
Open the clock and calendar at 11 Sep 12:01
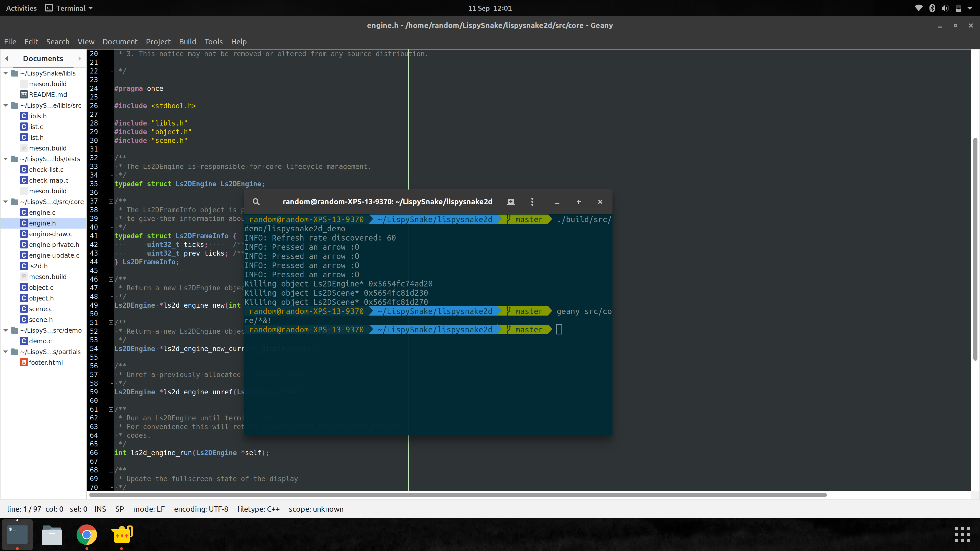(490, 8)
